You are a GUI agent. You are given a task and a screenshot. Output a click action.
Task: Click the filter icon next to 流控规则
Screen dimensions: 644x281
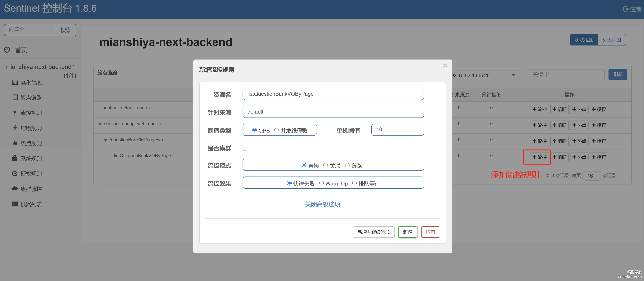coord(15,112)
